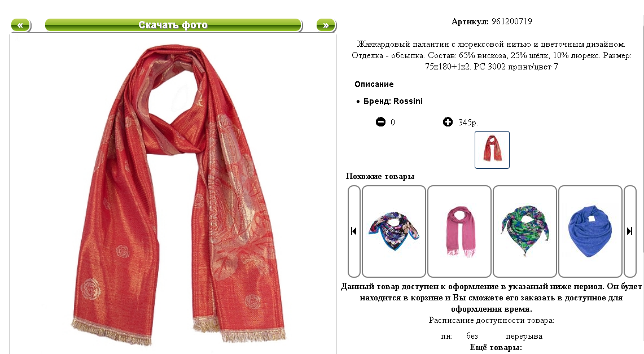Click the quantity value 0
The width and height of the screenshot is (644, 354).
(x=393, y=123)
